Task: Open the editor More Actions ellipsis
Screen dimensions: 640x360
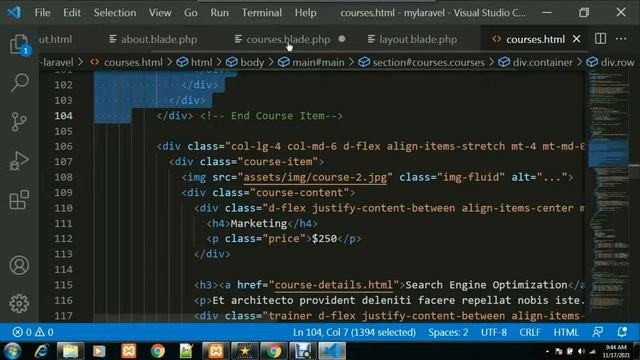Action: tap(621, 39)
